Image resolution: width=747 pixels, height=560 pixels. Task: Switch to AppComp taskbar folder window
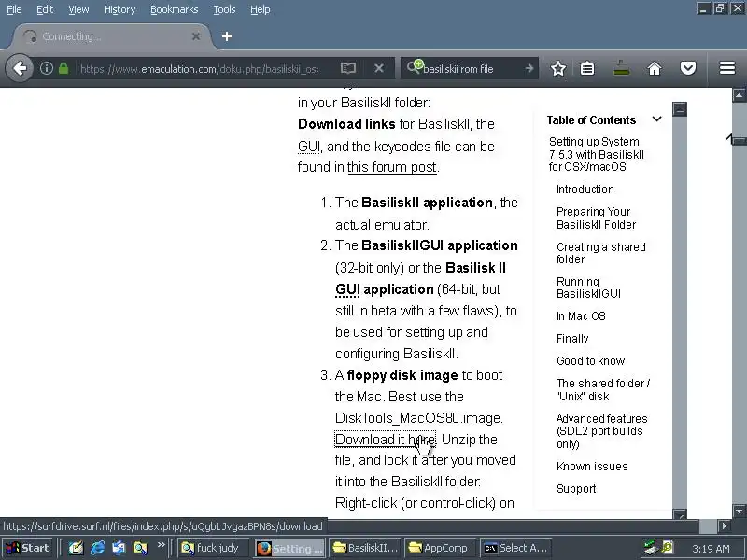[x=440, y=548]
